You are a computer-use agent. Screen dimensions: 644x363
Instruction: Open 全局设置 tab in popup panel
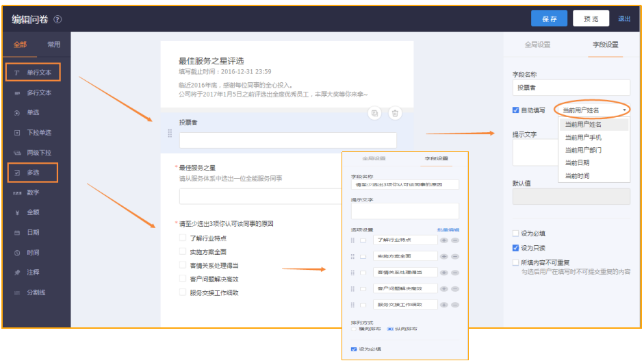click(374, 158)
